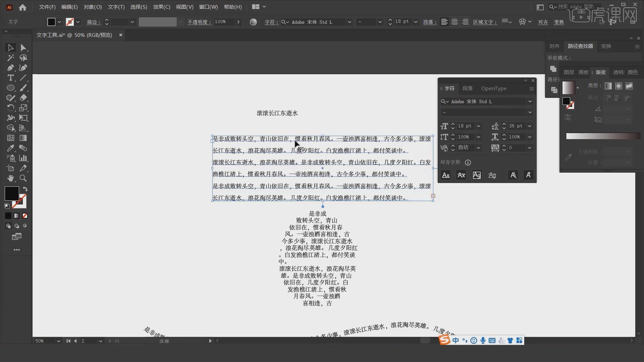Open font style dropdown in Character panel

[530, 112]
